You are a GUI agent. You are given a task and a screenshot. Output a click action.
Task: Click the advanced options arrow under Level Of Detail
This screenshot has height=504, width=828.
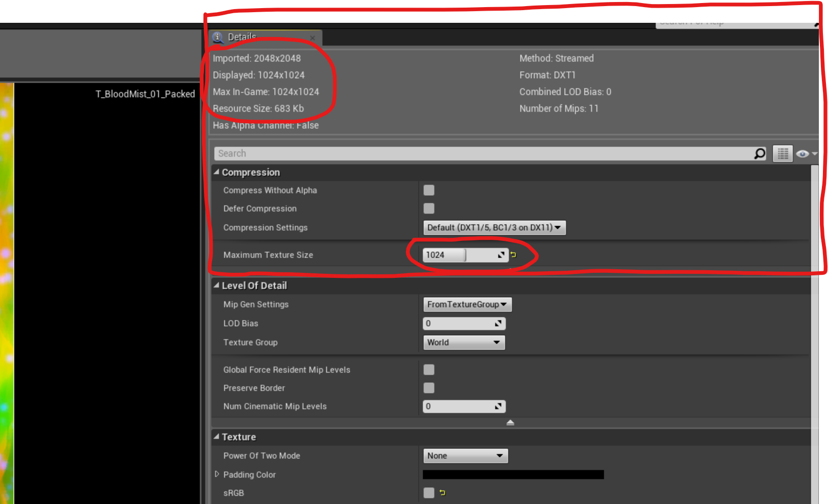[510, 422]
